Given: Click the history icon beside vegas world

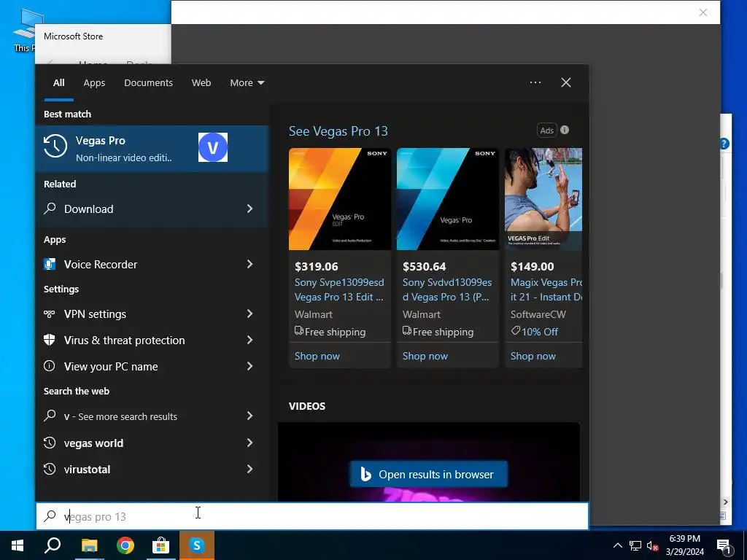Looking at the screenshot, I should point(50,443).
